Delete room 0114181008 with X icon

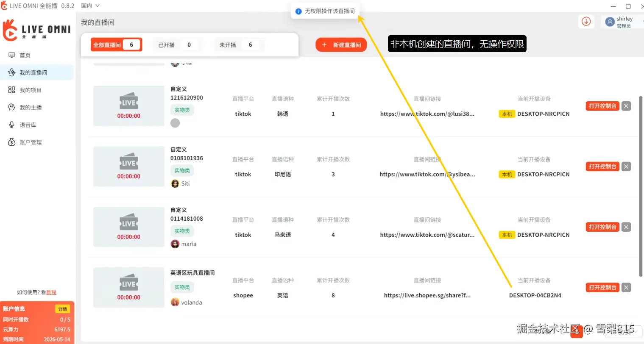click(x=626, y=227)
